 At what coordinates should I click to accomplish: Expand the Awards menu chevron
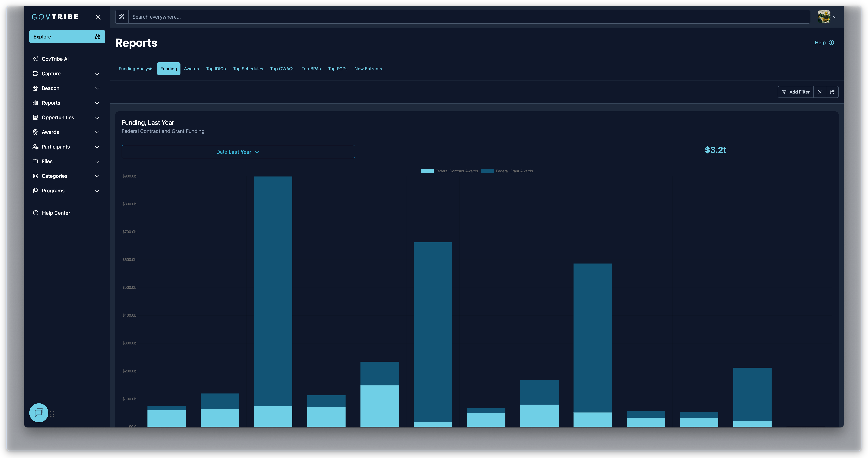(x=97, y=132)
